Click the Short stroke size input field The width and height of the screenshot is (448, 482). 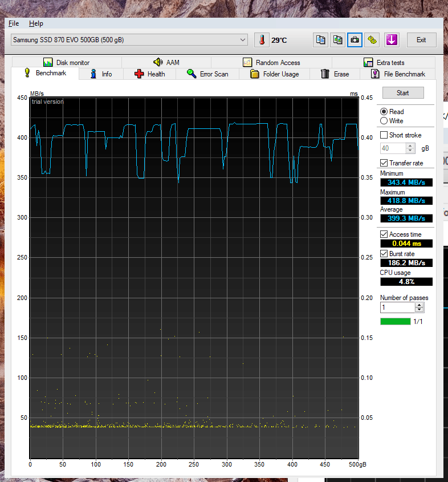393,148
